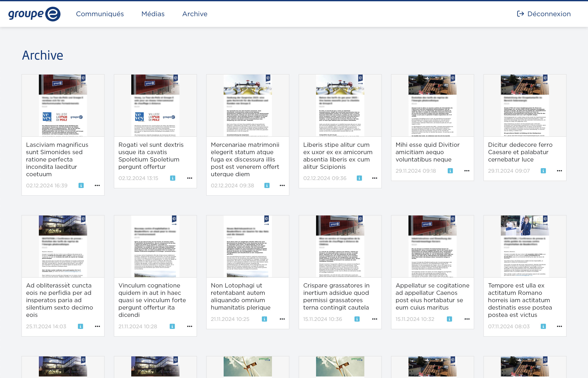The height and width of the screenshot is (378, 588).
Task: Show info for Ad obliterasset cuncta card
Action: [x=80, y=327]
